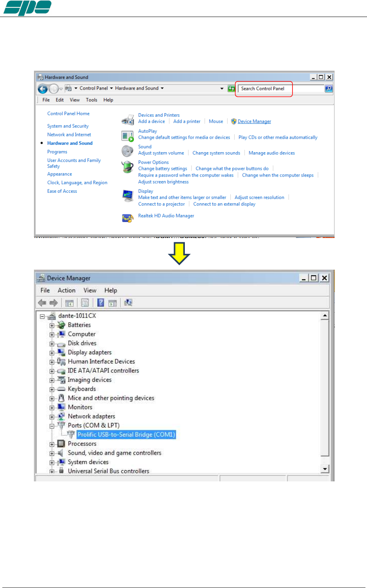This screenshot has height=588, width=367.
Task: Click the dante-1011CX computer icon
Action: tap(52, 316)
